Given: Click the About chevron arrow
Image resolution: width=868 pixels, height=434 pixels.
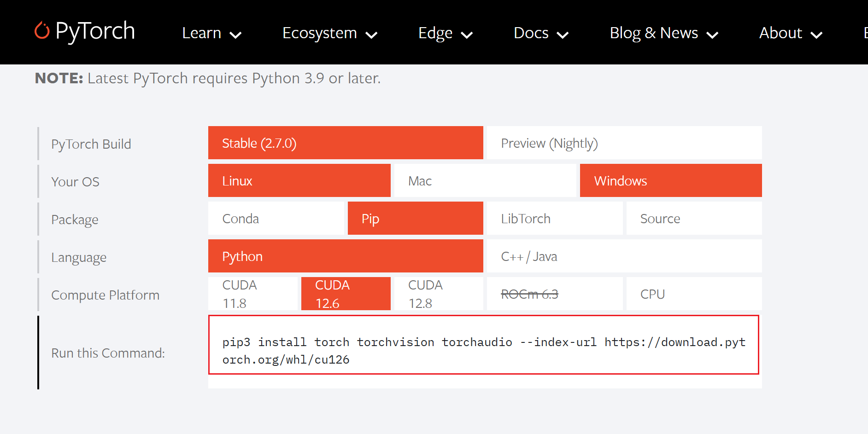Looking at the screenshot, I should click(816, 35).
